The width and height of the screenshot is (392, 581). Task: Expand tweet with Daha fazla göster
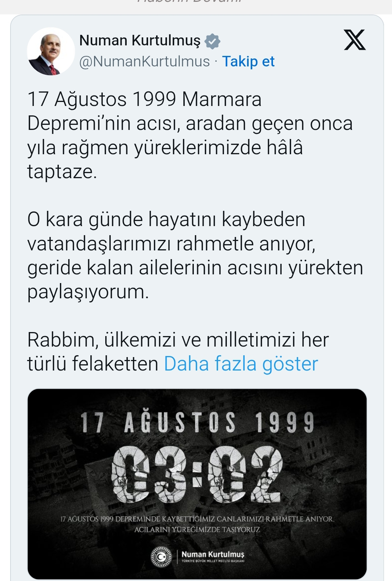tap(241, 364)
